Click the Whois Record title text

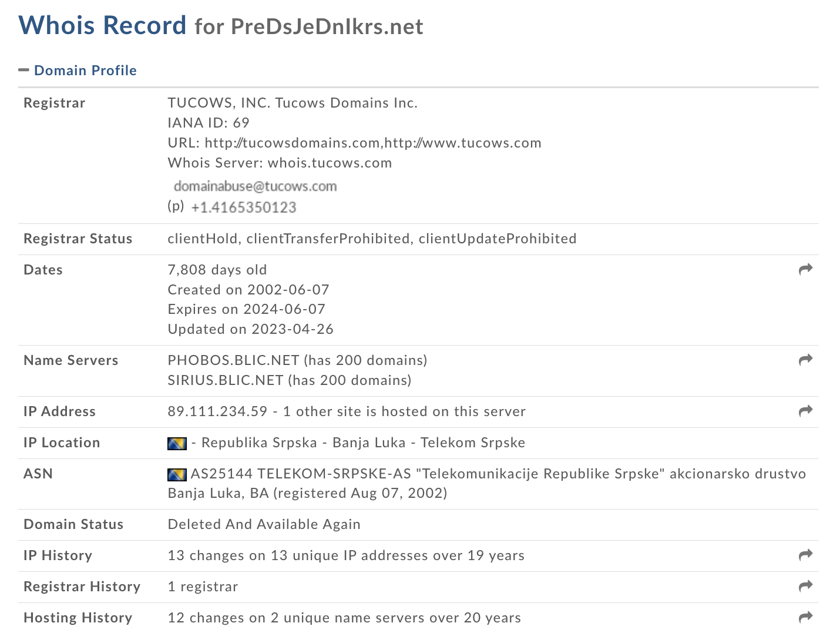[102, 25]
